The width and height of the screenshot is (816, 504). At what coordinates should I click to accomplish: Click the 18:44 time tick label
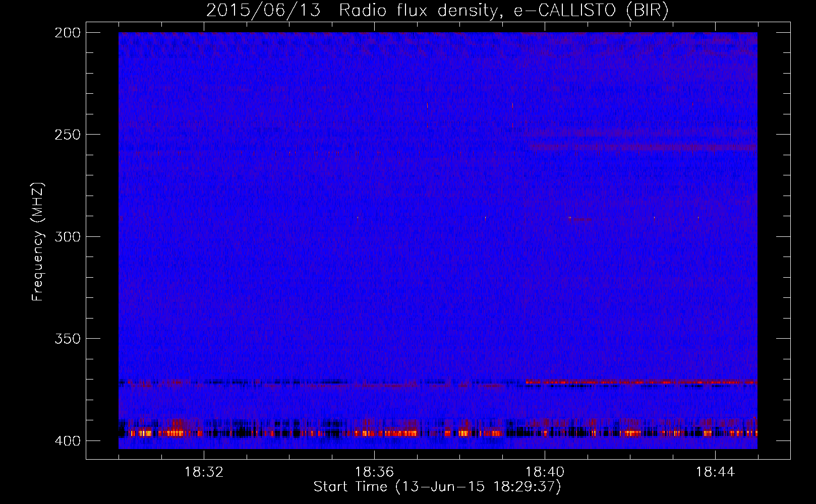click(715, 472)
